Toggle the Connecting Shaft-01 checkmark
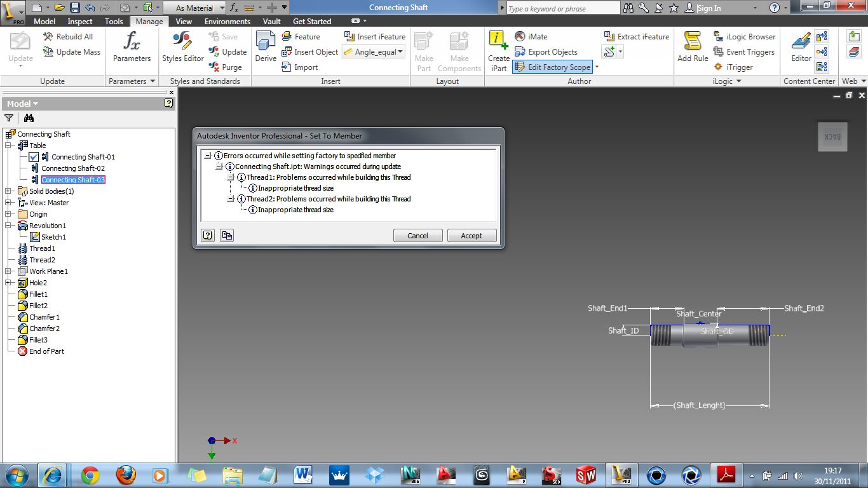The width and height of the screenshot is (868, 488). click(34, 157)
